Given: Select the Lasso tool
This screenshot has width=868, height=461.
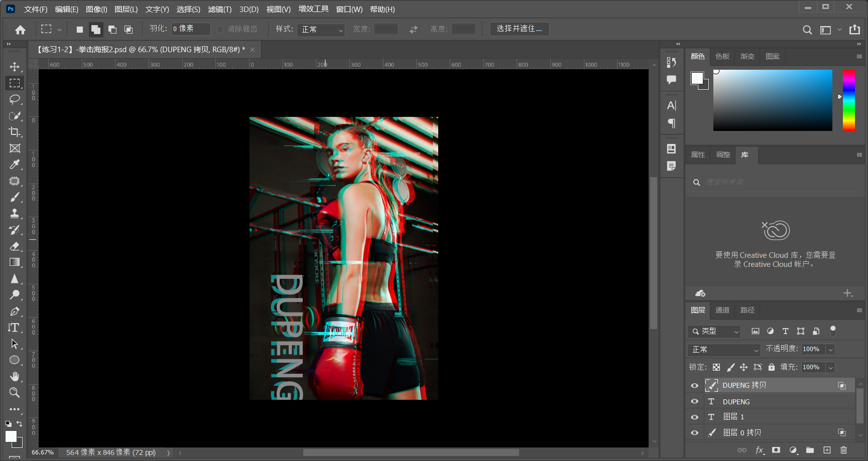Looking at the screenshot, I should pos(15,99).
